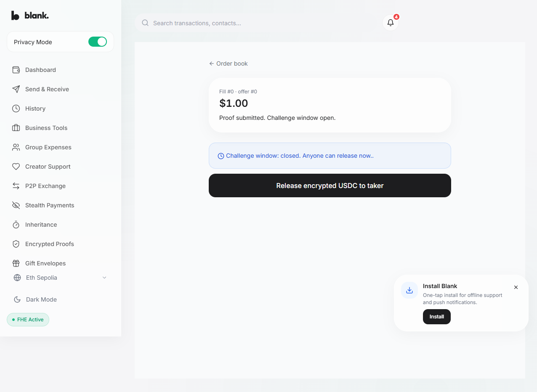Click the Stealth Payments crossed-eye icon
This screenshot has width=537, height=392.
tap(16, 205)
